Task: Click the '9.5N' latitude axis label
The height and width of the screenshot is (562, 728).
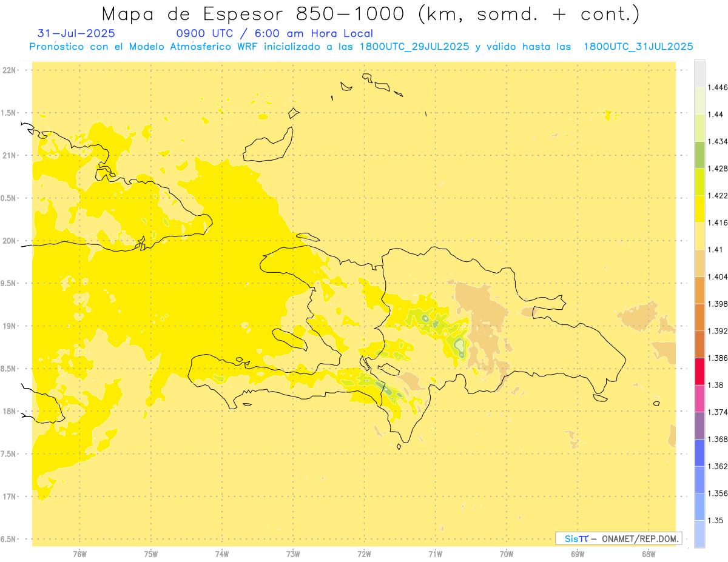Action: (x=9, y=284)
